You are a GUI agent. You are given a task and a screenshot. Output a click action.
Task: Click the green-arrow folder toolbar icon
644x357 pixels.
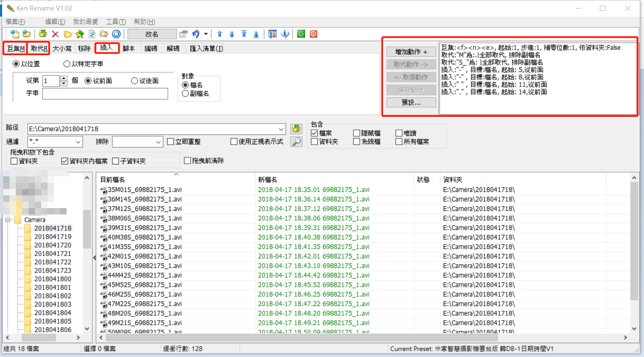click(x=43, y=34)
